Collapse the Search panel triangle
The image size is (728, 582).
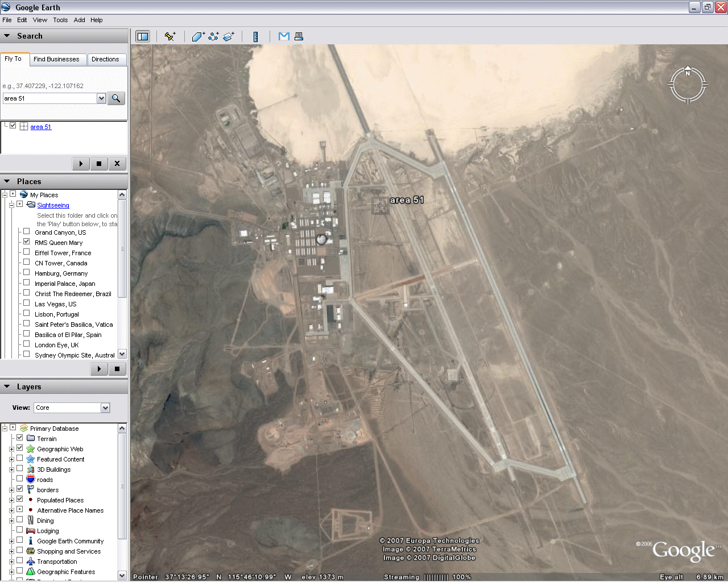[x=7, y=36]
